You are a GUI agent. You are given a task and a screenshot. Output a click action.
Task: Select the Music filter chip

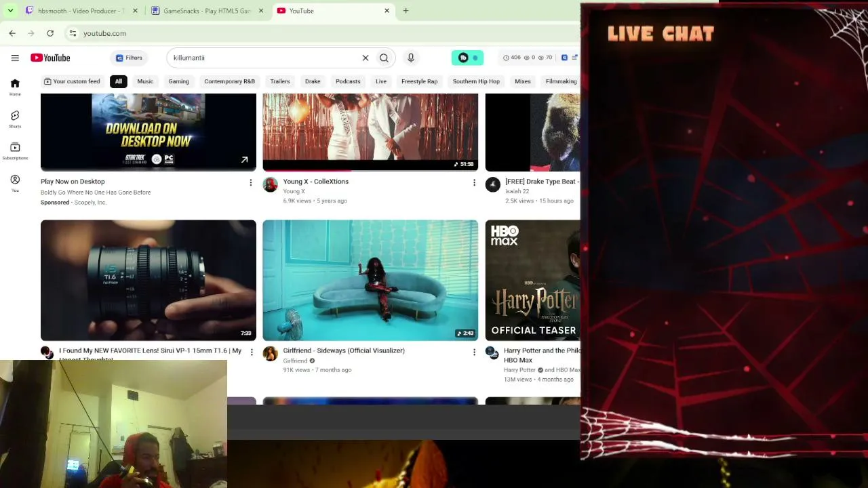pos(146,81)
